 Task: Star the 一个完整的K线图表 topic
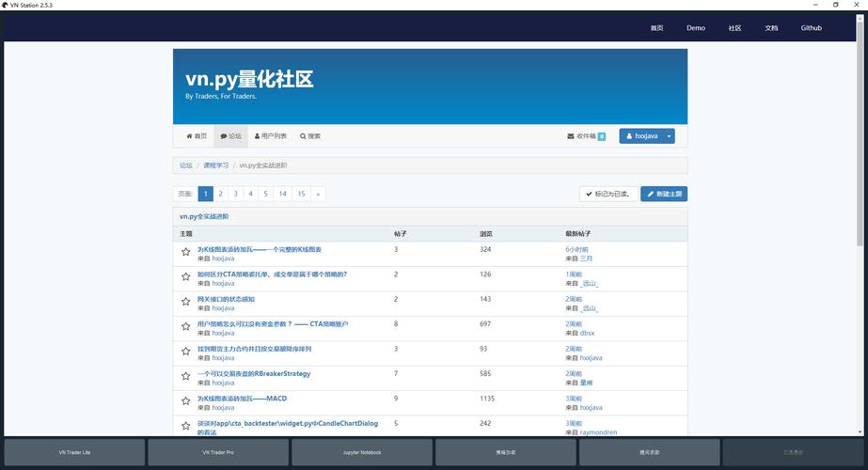tap(185, 252)
